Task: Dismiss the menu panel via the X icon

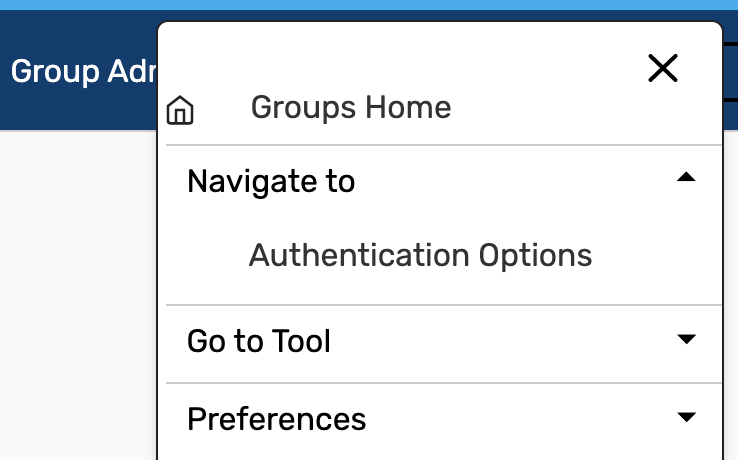Action: coord(663,68)
